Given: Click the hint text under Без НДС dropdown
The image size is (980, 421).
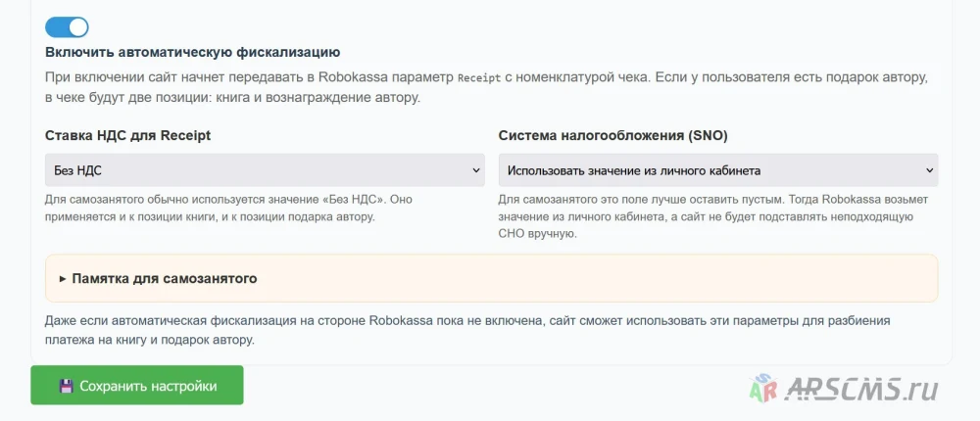Looking at the screenshot, I should [x=230, y=209].
